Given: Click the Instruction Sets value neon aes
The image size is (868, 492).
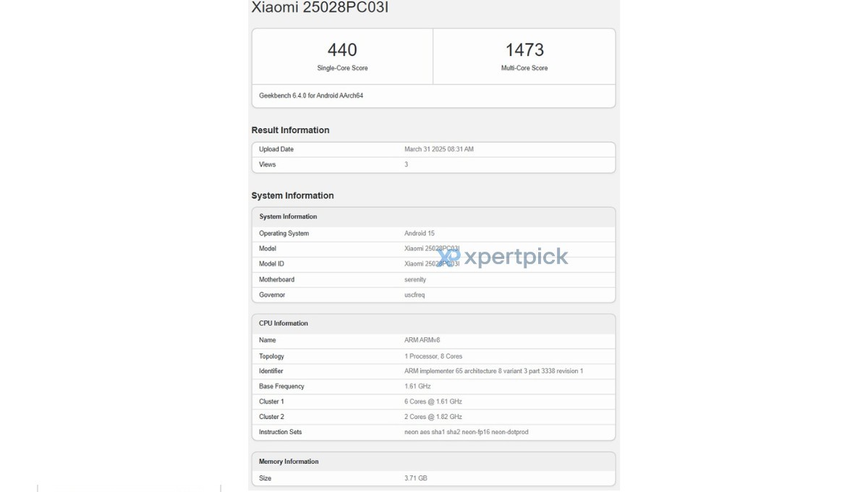Looking at the screenshot, I should (467, 433).
